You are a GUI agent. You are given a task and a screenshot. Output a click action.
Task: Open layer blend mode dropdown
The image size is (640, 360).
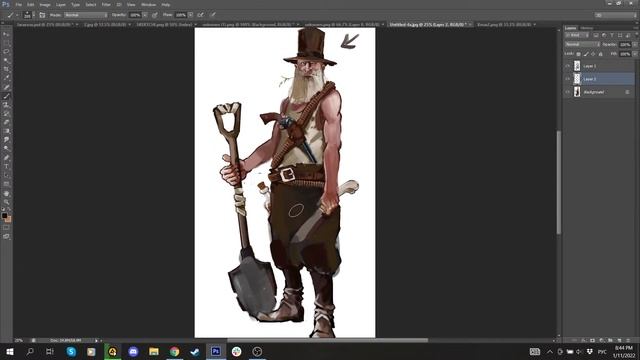click(x=582, y=44)
